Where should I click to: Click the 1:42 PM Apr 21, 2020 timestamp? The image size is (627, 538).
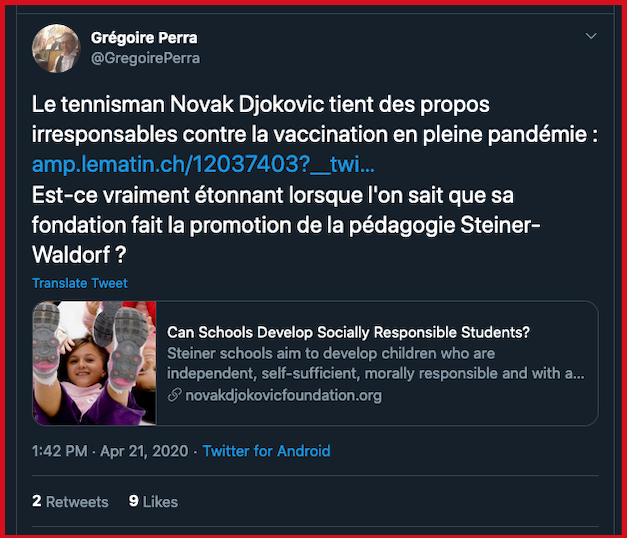pos(110,451)
